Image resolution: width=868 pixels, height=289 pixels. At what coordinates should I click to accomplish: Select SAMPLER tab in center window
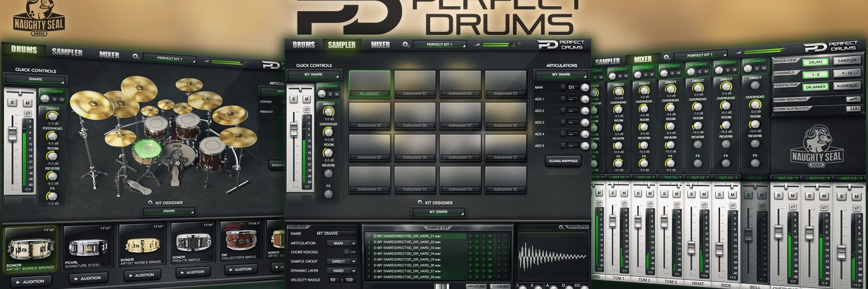(x=342, y=45)
